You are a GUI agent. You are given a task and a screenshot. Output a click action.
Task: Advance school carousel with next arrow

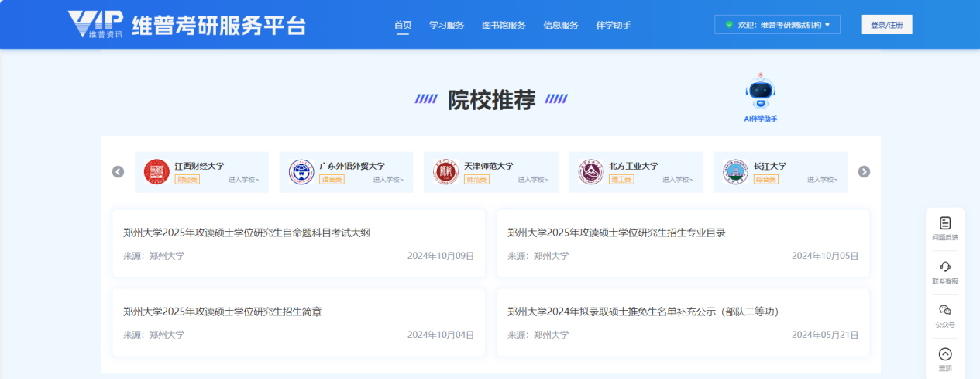click(864, 172)
